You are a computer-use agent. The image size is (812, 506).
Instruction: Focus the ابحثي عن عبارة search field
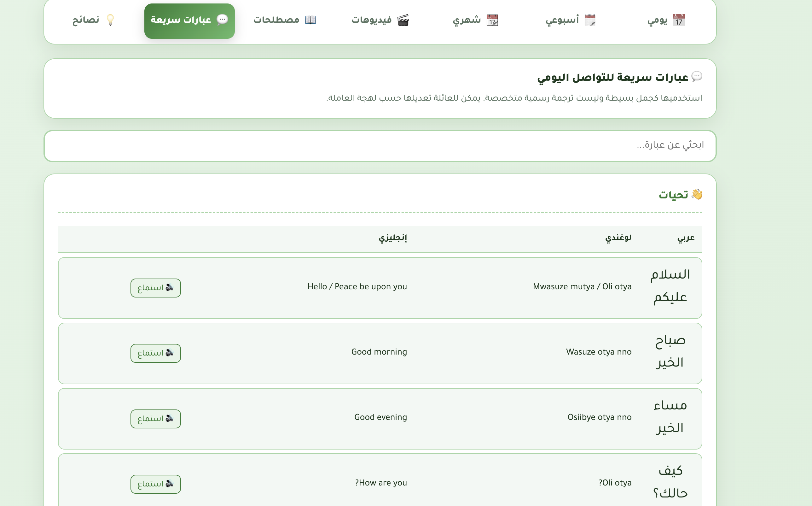pos(380,146)
